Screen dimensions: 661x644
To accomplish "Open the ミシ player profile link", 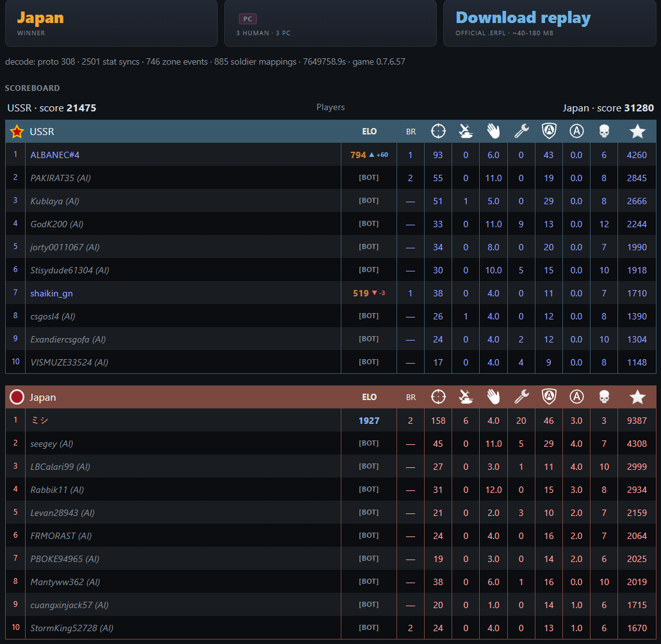I will 40,420.
